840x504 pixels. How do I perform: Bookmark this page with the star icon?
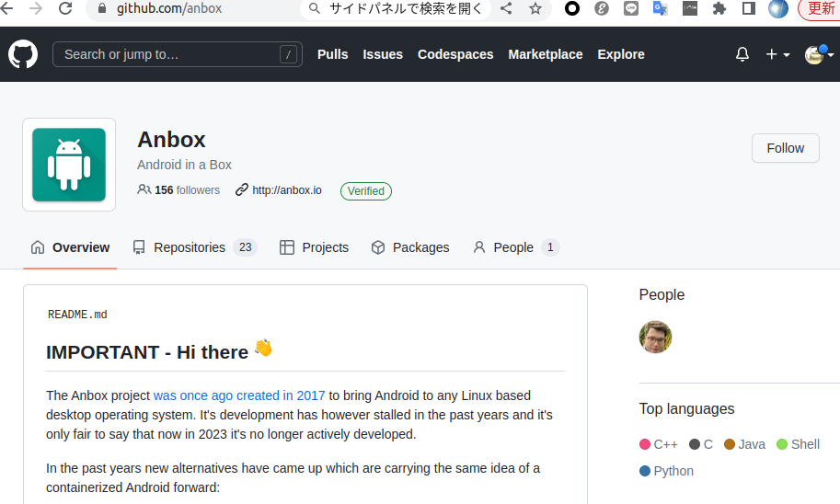(535, 8)
